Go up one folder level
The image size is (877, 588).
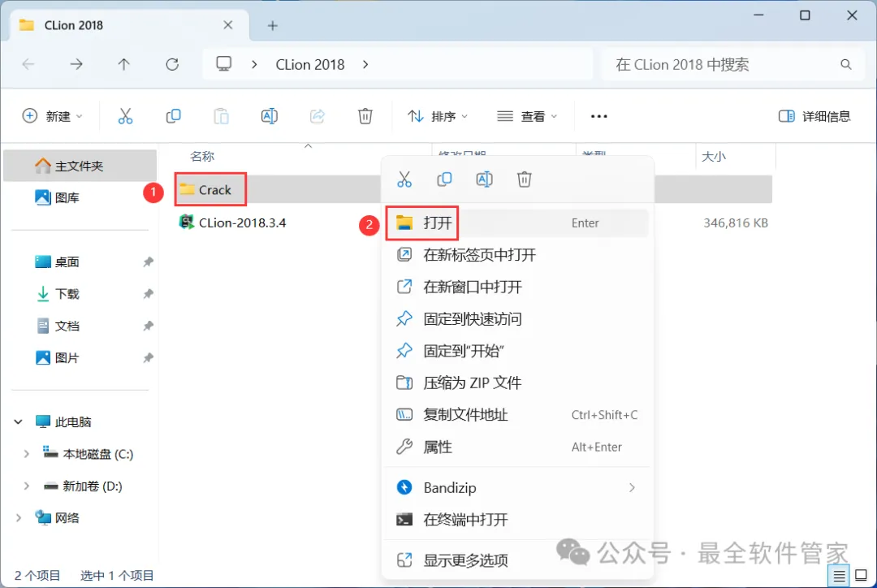click(123, 64)
